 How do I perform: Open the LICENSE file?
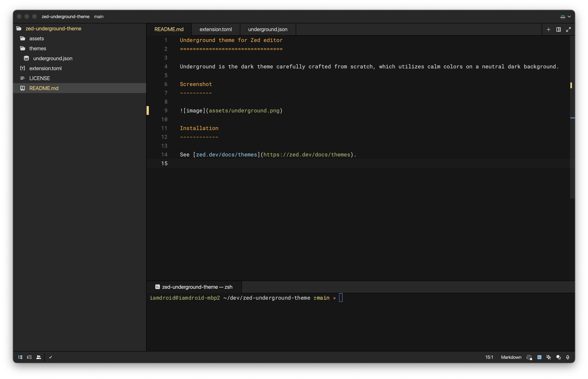[x=80, y=78]
